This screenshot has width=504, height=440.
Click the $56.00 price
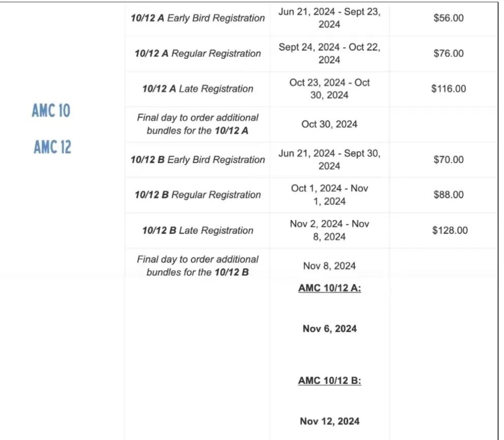coord(449,18)
